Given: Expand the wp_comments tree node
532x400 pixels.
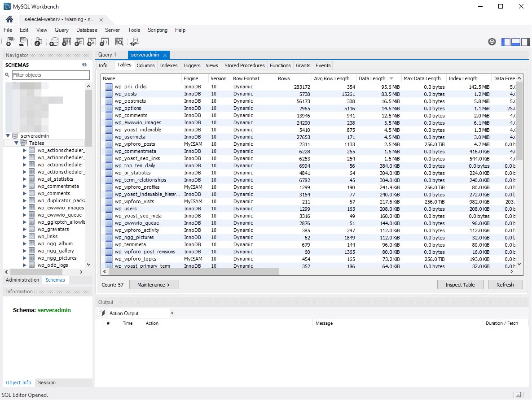Looking at the screenshot, I should tap(24, 193).
